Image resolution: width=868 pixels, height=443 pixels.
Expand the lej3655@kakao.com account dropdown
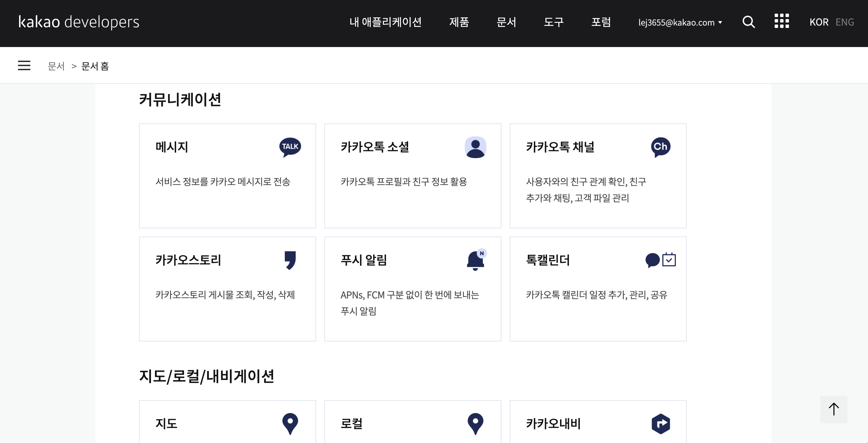[x=680, y=22]
